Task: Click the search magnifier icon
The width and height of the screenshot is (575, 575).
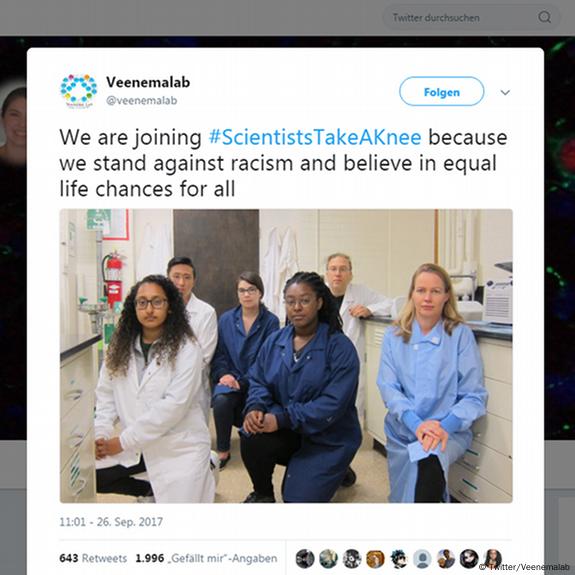Action: click(x=544, y=17)
